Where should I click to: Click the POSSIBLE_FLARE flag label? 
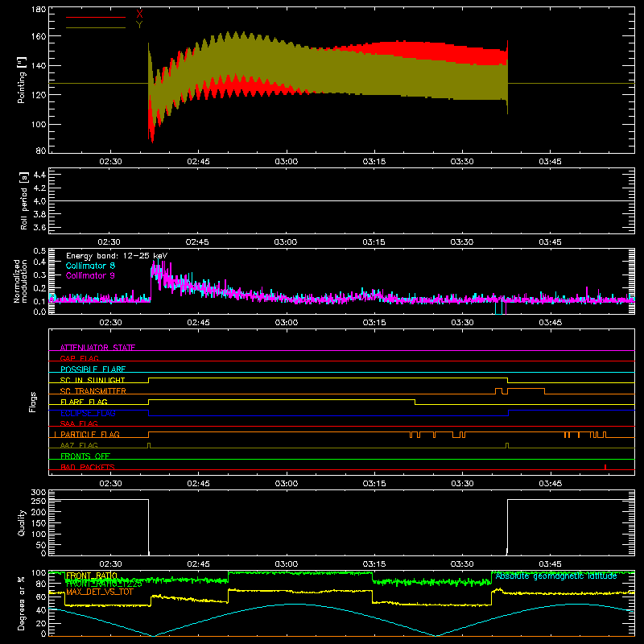(93, 369)
